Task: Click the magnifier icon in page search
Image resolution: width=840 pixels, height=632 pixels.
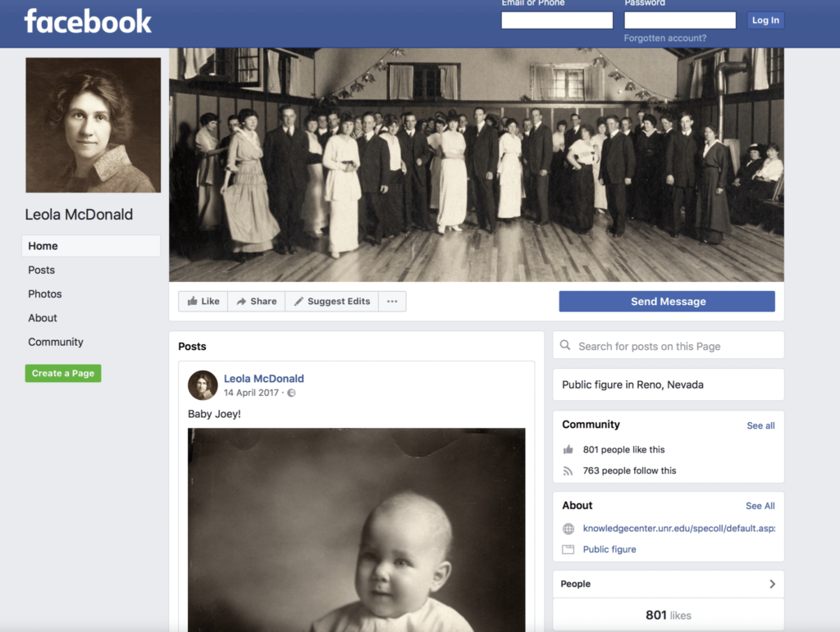Action: (x=565, y=345)
